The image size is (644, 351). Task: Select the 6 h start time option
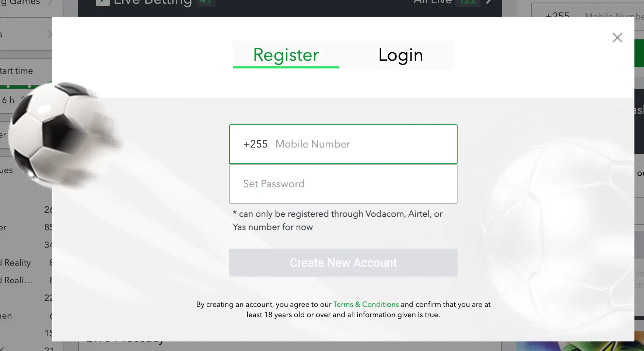point(8,100)
